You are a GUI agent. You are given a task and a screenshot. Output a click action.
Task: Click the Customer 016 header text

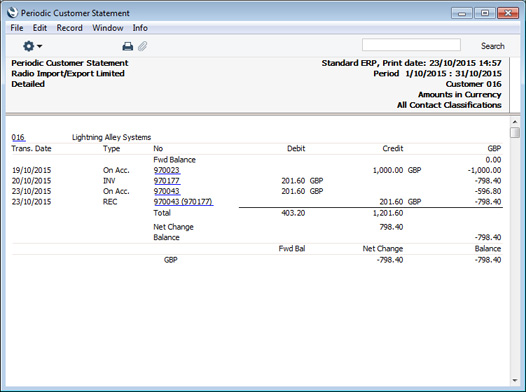coord(473,84)
